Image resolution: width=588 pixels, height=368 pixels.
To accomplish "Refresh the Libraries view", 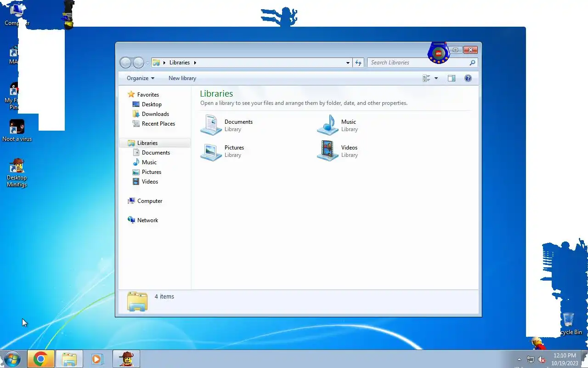I will 358,63.
